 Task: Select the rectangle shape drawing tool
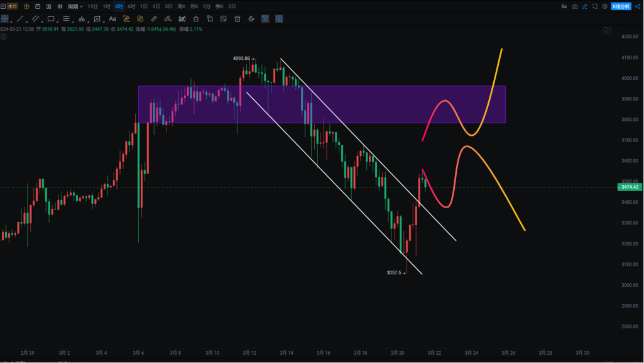pos(51,19)
